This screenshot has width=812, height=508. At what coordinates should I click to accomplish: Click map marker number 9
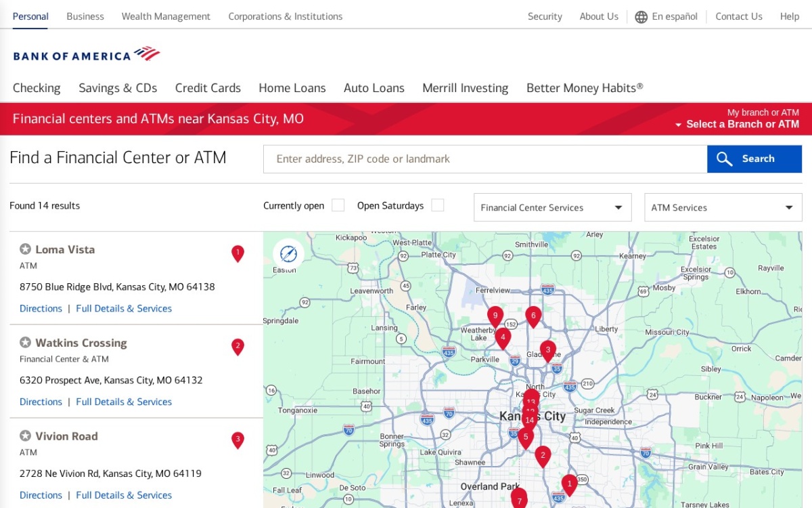tap(495, 316)
